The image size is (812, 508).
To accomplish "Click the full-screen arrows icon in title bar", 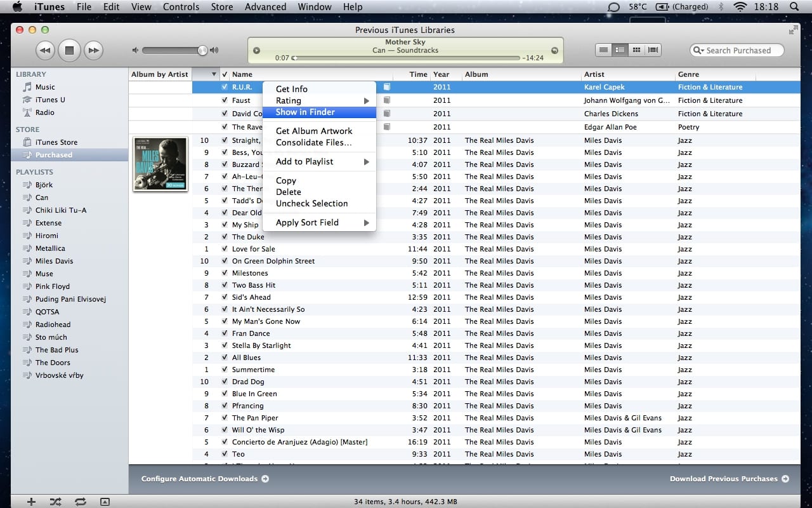I will click(x=793, y=30).
